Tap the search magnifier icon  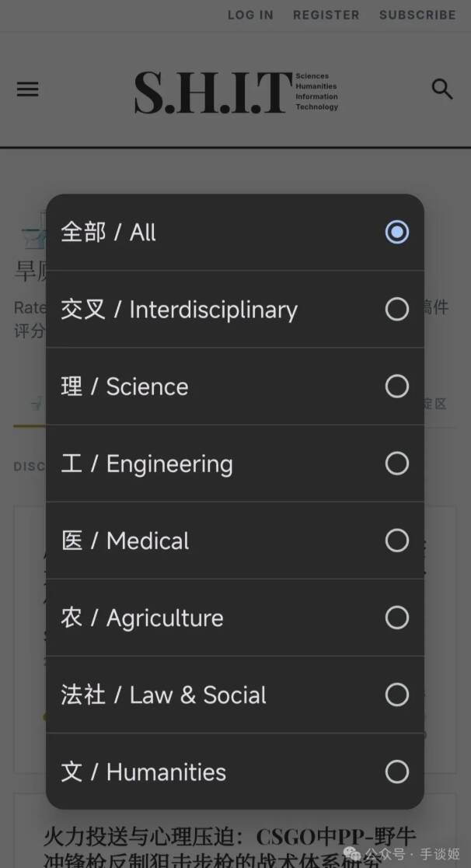click(441, 89)
